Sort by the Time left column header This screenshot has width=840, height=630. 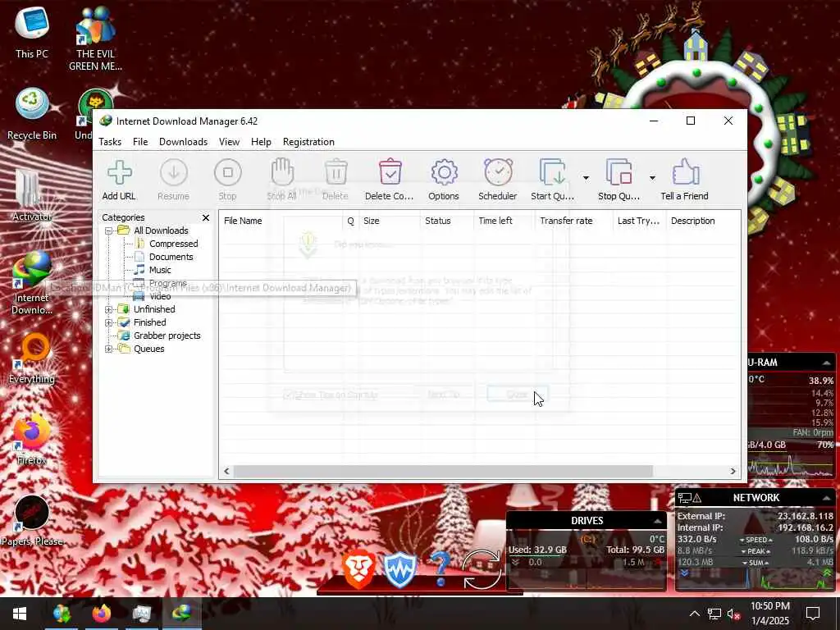coord(504,221)
